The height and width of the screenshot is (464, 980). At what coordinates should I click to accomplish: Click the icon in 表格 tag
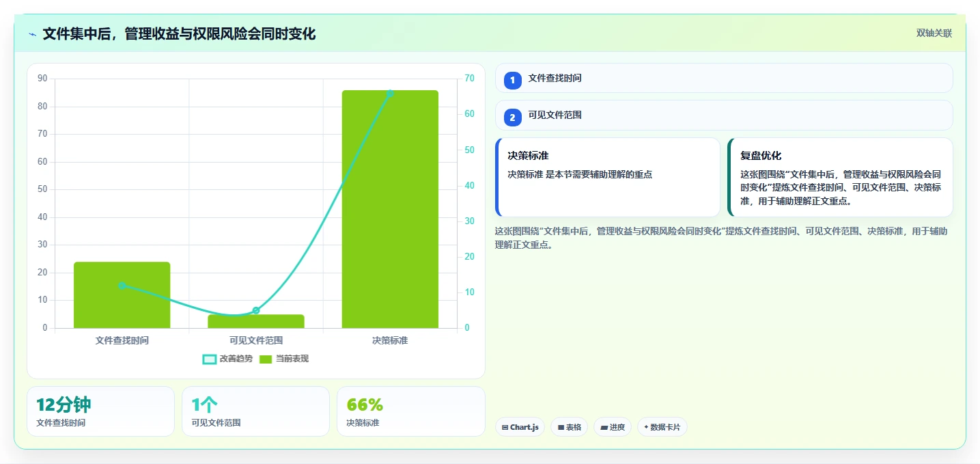click(561, 427)
